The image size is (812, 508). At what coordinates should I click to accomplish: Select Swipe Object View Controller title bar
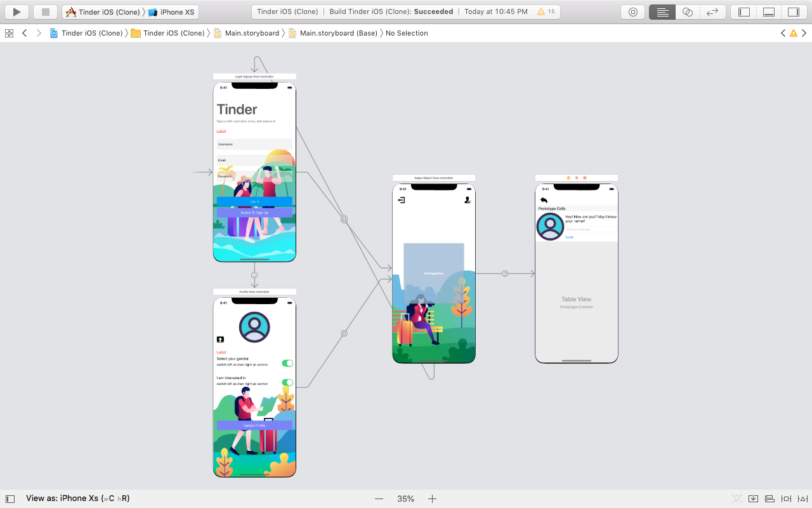click(x=434, y=178)
